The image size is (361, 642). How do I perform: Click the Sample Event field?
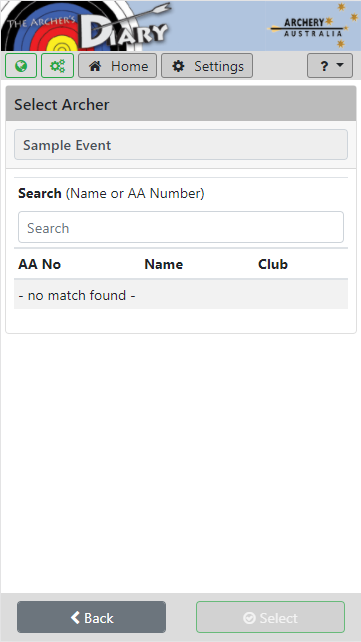[x=181, y=145]
